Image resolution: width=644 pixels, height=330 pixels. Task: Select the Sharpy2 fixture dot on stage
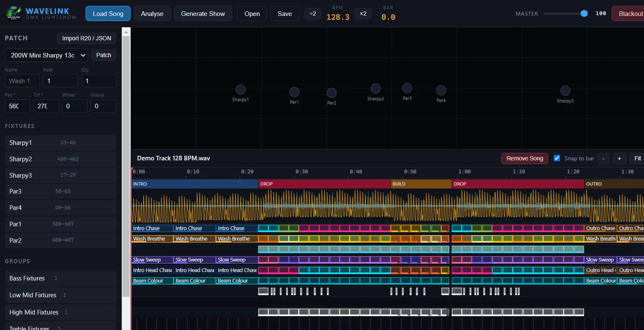click(x=376, y=88)
